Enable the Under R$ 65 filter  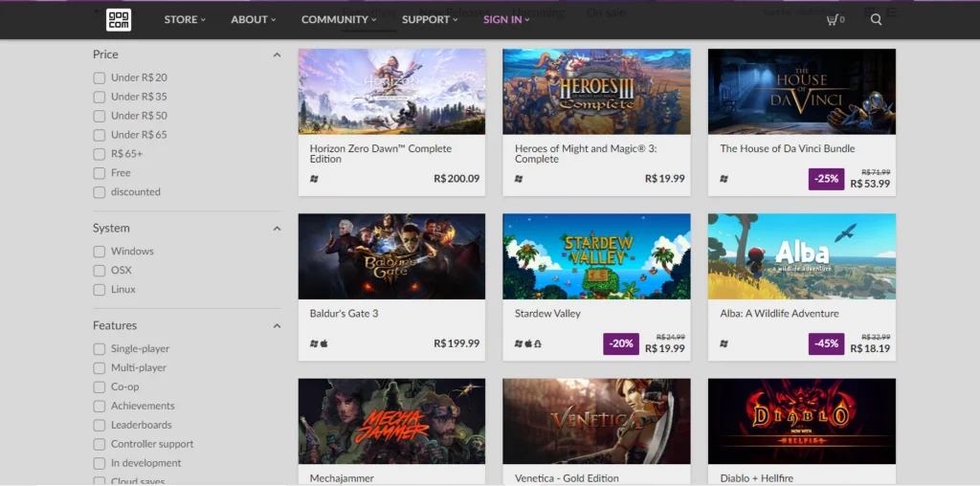pyautogui.click(x=99, y=135)
